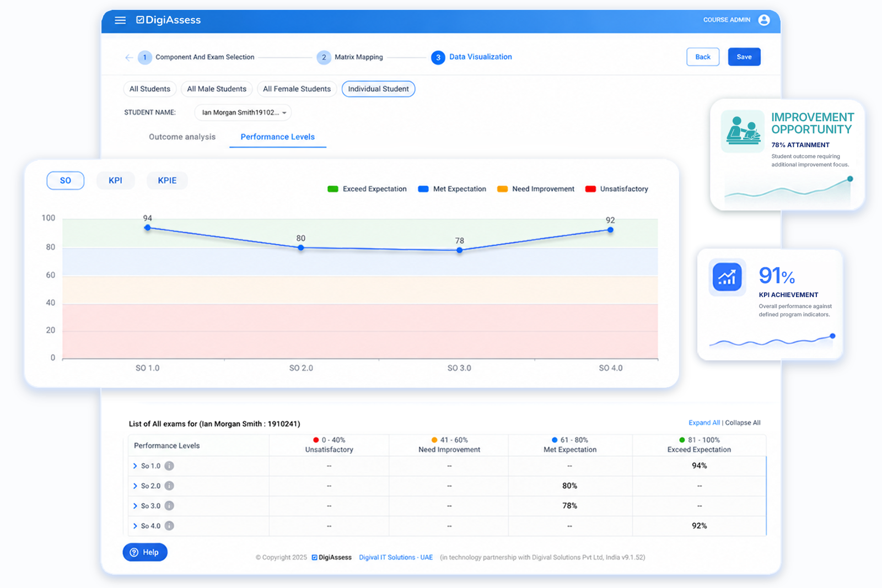
Task: Click the info icon next to So 1.0
Action: (169, 466)
